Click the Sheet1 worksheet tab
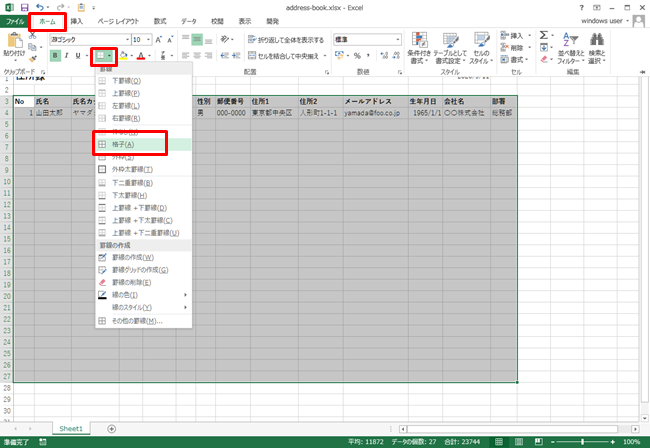This screenshot has width=650, height=448. tap(71, 428)
